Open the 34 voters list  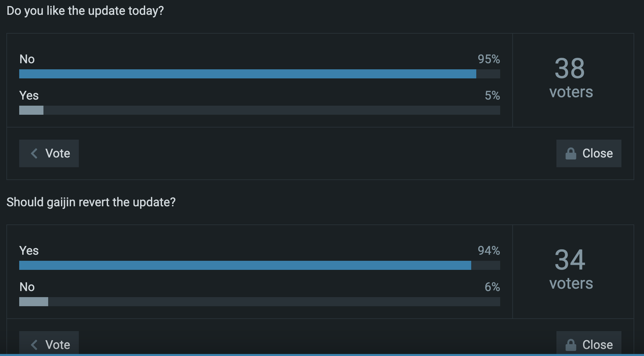click(571, 269)
